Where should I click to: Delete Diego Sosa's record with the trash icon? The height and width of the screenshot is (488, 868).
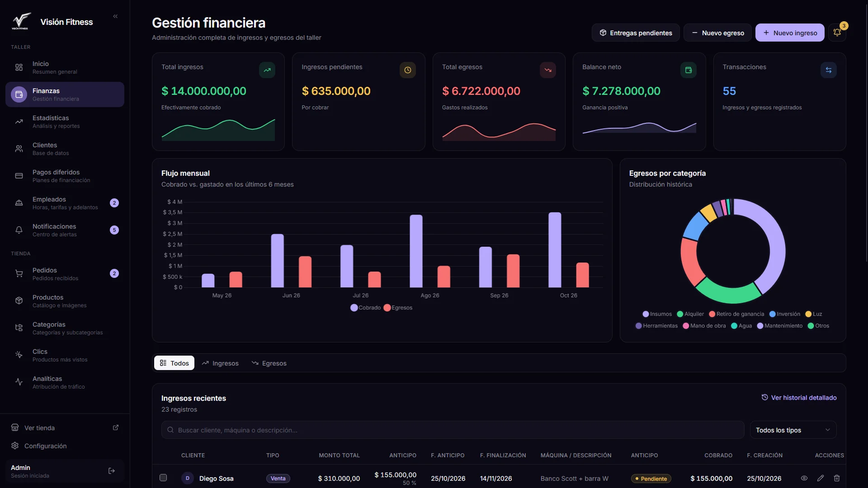point(837,478)
